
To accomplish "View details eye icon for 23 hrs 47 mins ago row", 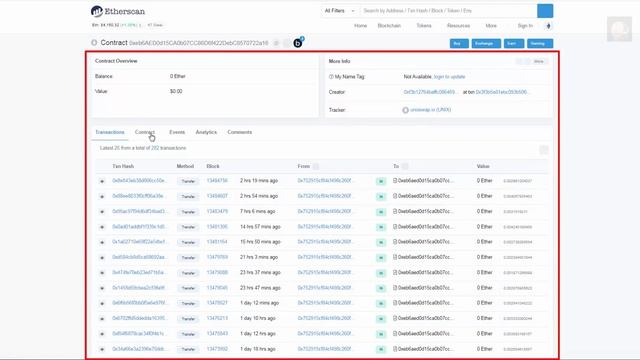I will pyautogui.click(x=102, y=288).
